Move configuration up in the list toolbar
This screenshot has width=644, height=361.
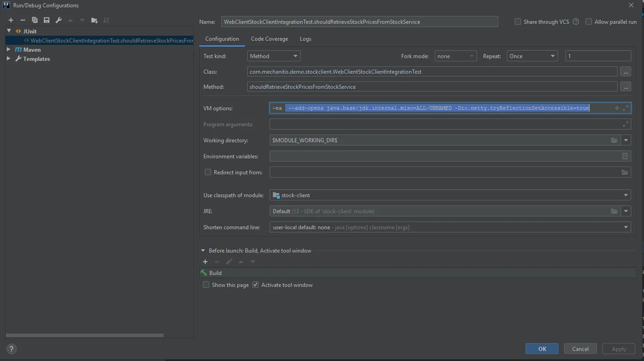[x=70, y=20]
